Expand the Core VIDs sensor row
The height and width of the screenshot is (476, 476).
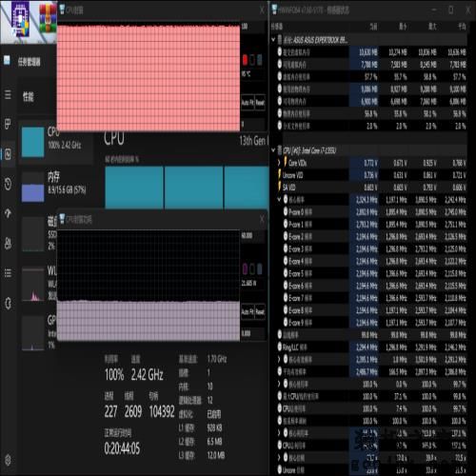pyautogui.click(x=279, y=163)
